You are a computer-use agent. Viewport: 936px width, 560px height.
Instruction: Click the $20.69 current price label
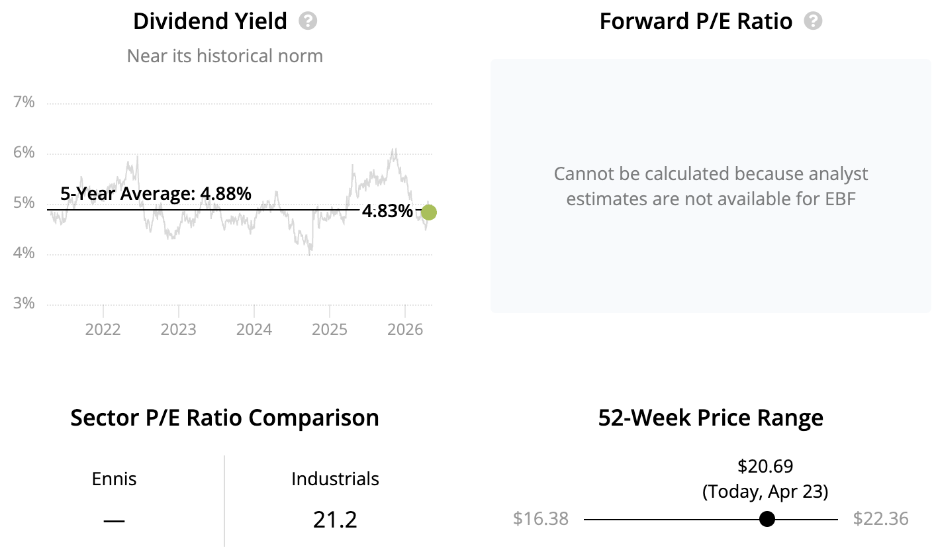click(x=765, y=466)
